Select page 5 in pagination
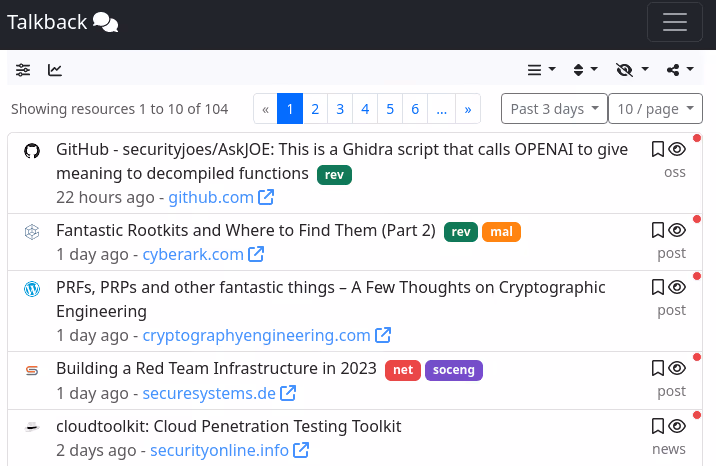 tap(390, 109)
